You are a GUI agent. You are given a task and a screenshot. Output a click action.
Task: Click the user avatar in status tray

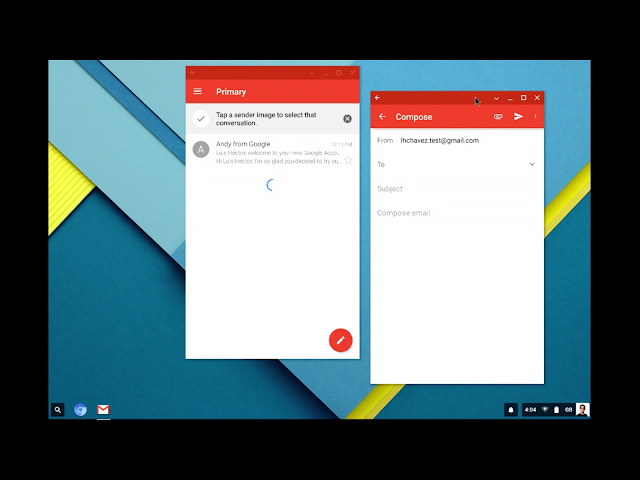582,410
